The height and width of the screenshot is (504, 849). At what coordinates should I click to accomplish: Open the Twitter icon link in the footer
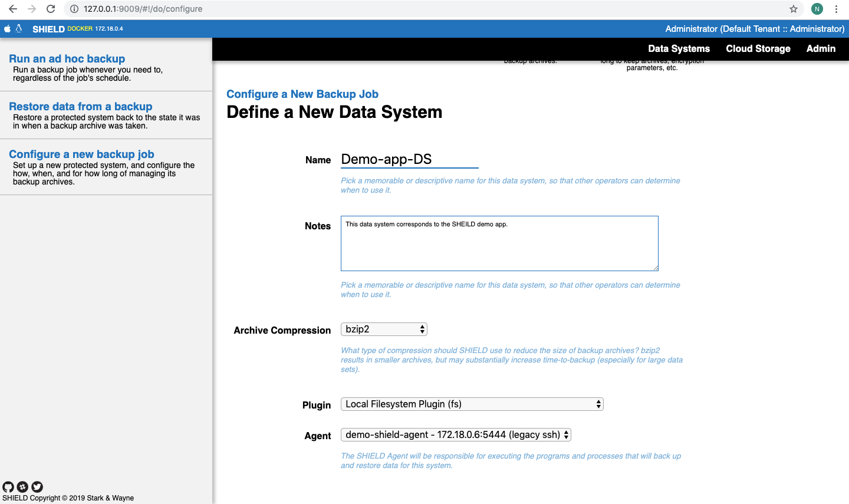pyautogui.click(x=37, y=487)
